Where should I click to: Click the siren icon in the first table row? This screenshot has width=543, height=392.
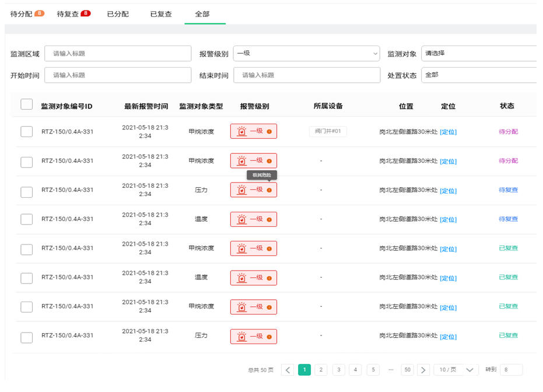[x=241, y=131]
